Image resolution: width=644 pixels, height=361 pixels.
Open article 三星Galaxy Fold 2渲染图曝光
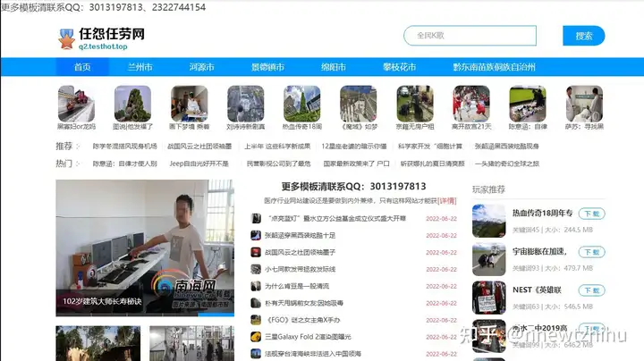point(308,337)
